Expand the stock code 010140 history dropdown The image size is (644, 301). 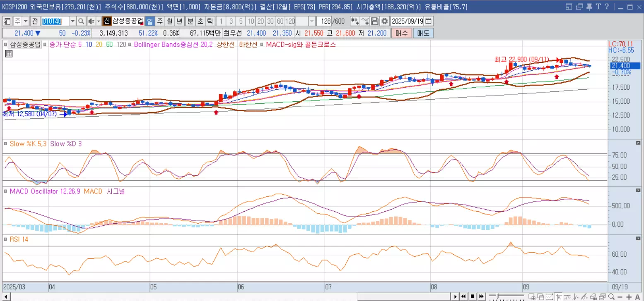73,21
